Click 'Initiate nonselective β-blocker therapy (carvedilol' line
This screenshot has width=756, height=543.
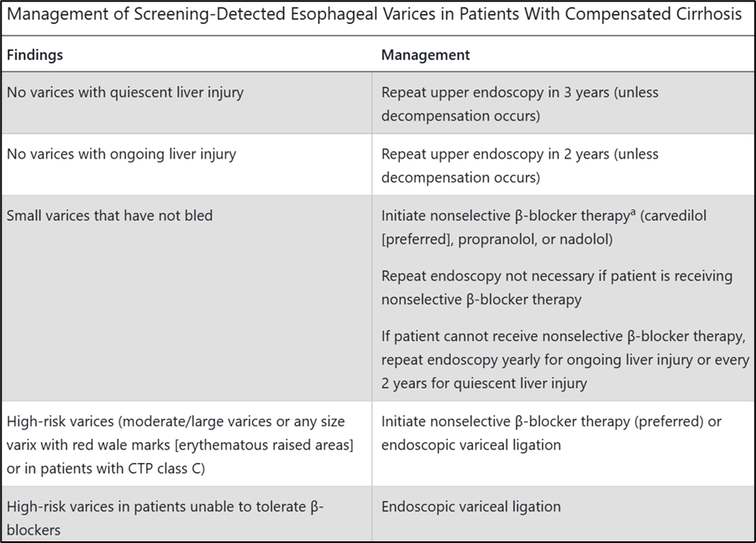[x=544, y=216]
